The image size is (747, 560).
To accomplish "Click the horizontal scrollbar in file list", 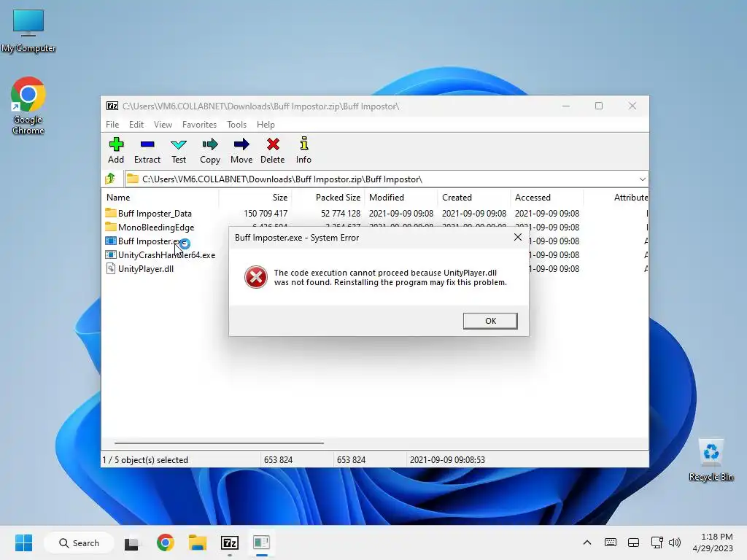I will click(219, 443).
